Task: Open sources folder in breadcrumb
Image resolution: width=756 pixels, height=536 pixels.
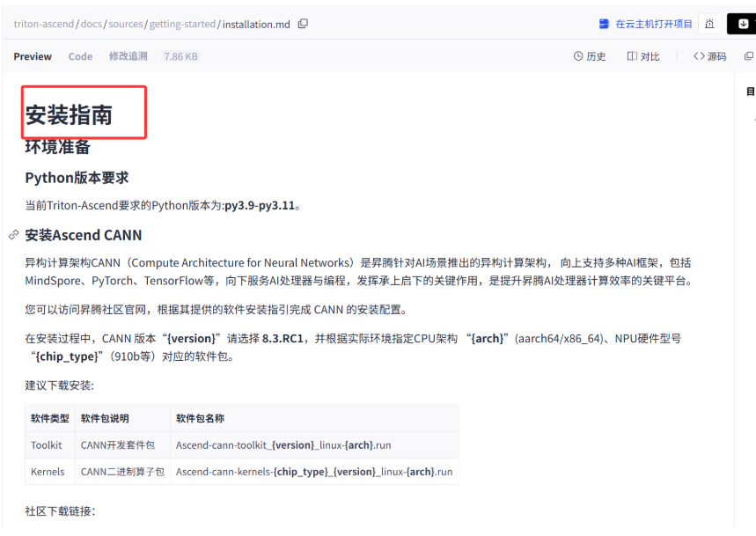Action: (126, 24)
